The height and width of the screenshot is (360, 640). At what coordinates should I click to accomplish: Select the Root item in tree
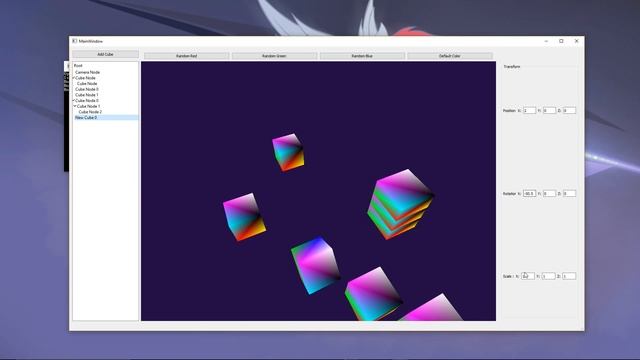click(78, 66)
